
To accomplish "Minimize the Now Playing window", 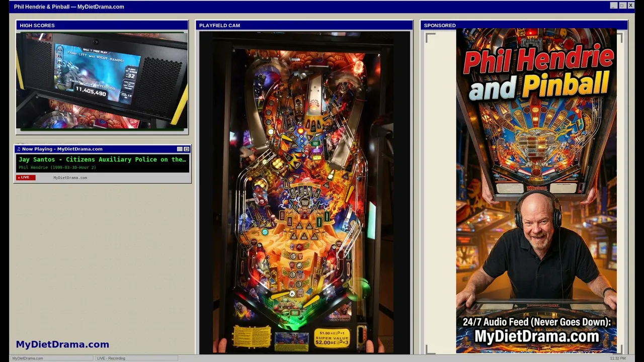I will pyautogui.click(x=180, y=149).
